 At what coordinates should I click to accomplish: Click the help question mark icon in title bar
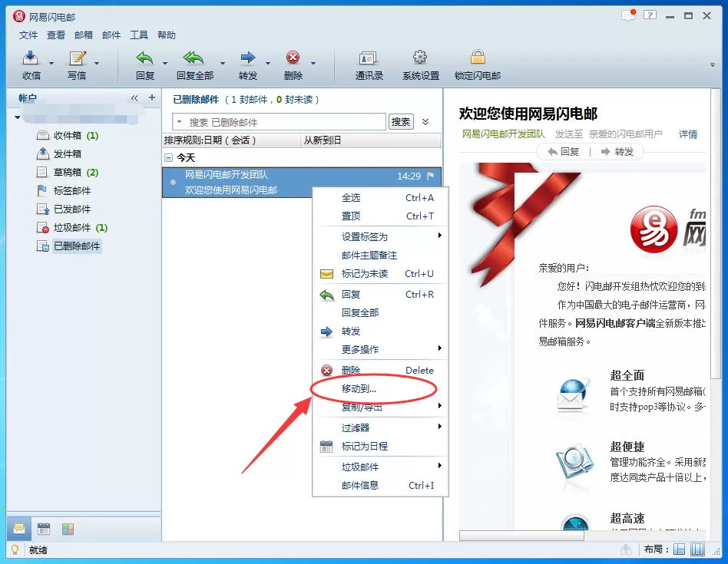point(650,15)
